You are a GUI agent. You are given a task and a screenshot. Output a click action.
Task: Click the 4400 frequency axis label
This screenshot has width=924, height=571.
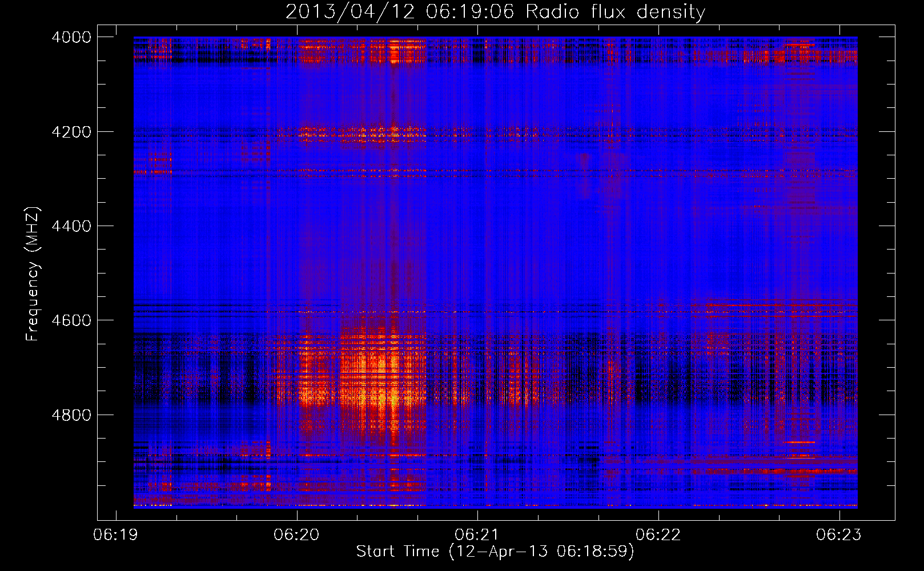(x=71, y=226)
